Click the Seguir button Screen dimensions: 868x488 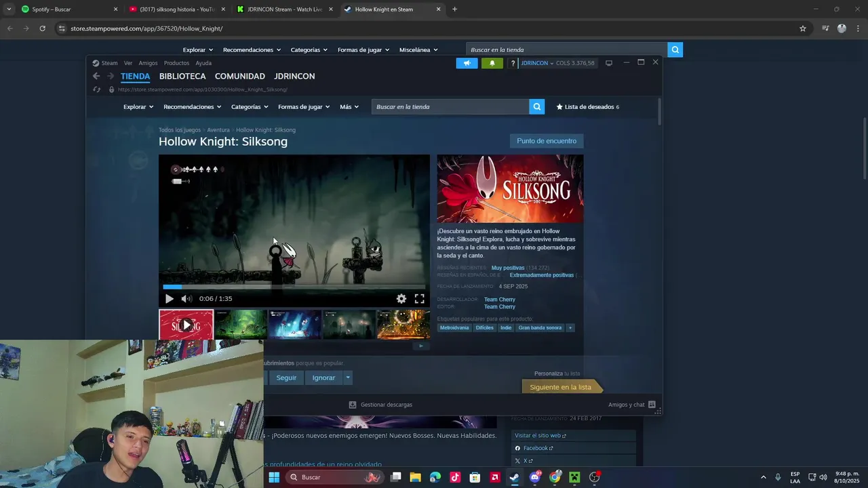pos(286,378)
